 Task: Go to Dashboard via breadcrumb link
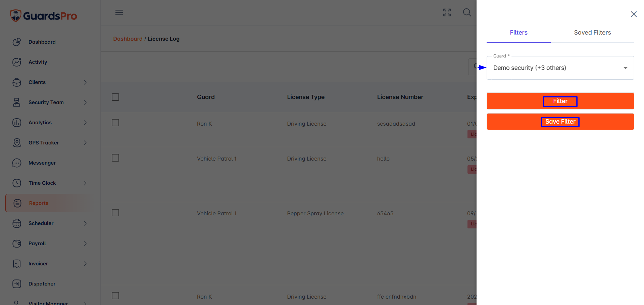[128, 39]
